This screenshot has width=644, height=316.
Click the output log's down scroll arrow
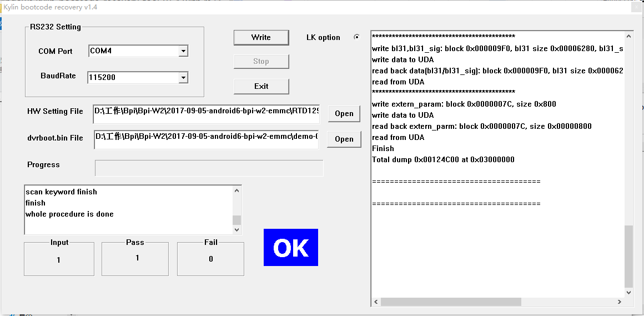click(628, 293)
